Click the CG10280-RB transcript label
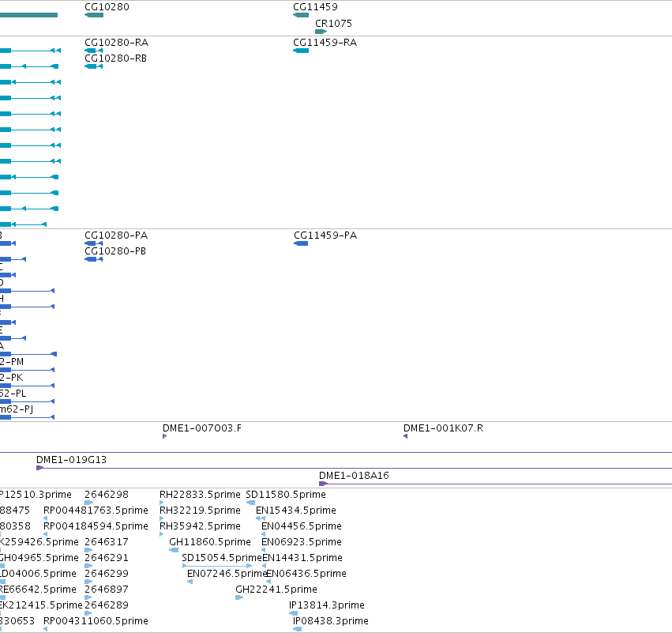 [116, 58]
